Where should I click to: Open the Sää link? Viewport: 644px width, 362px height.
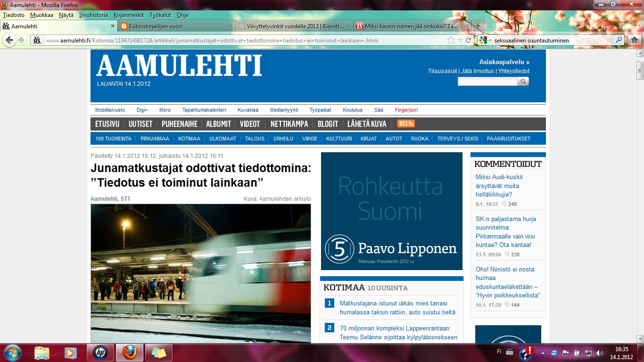click(379, 110)
